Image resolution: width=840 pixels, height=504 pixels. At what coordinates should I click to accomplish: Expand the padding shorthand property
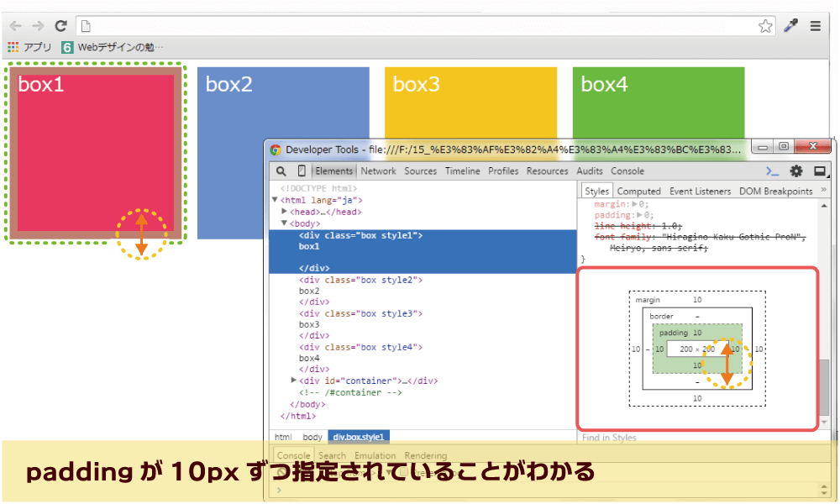point(639,215)
